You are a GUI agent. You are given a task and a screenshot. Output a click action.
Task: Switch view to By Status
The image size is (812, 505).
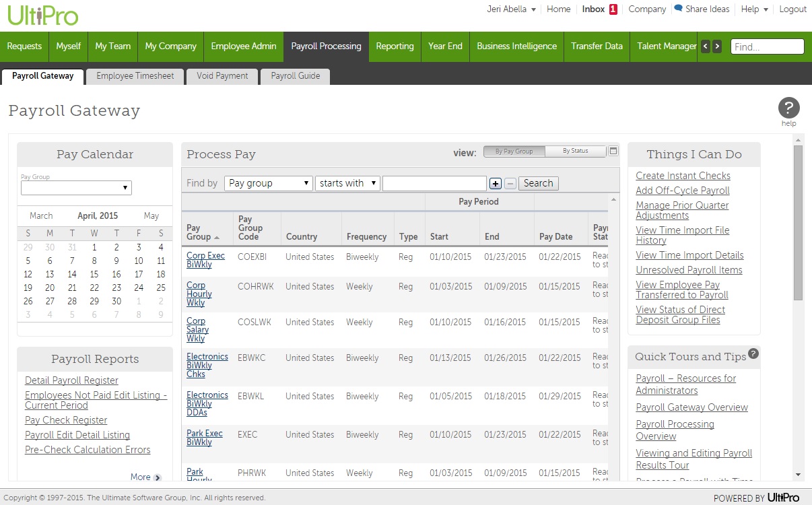575,151
